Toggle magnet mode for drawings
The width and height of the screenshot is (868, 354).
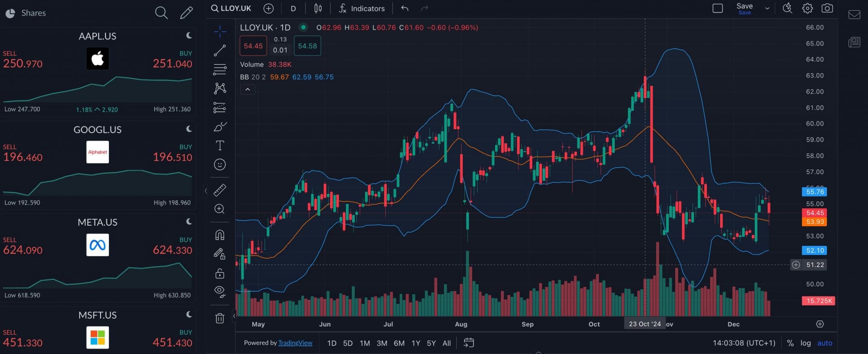pos(220,235)
